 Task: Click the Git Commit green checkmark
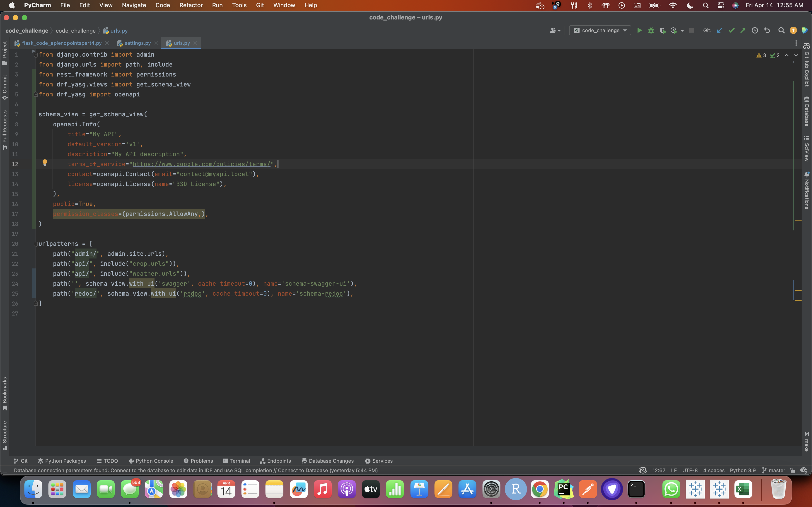732,31
